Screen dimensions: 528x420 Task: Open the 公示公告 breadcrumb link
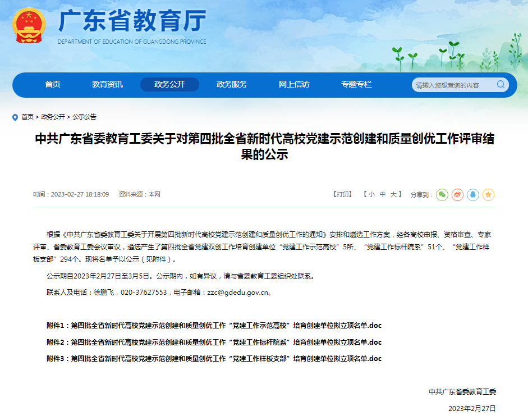tap(84, 117)
